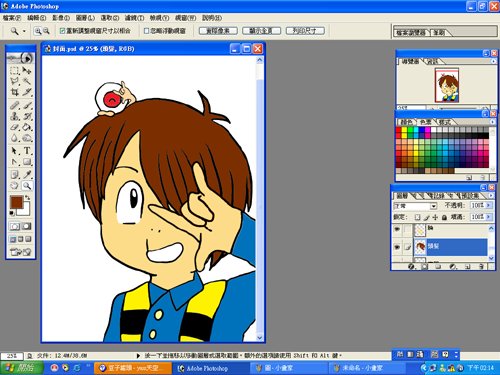Open Zoom tool preset picker arrow
The height and width of the screenshot is (375, 500).
pyautogui.click(x=24, y=31)
